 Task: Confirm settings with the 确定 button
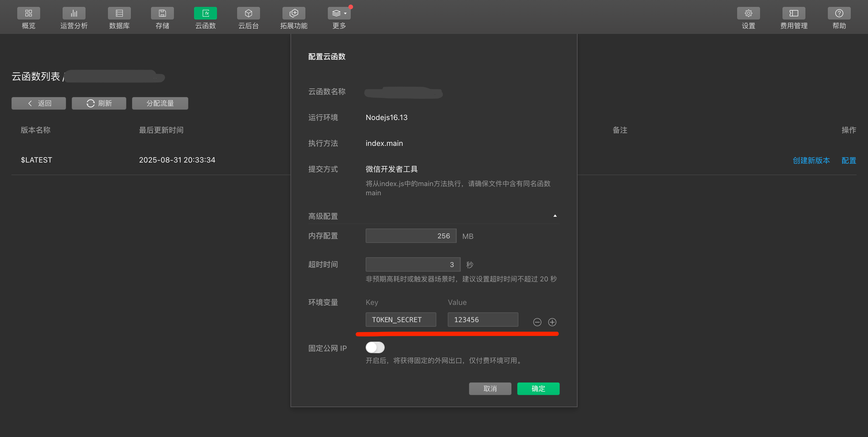pyautogui.click(x=538, y=388)
